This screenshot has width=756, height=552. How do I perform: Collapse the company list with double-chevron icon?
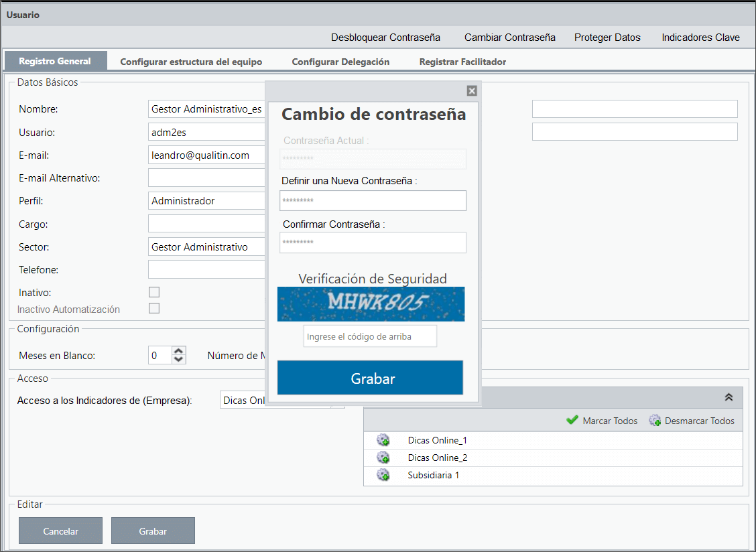729,397
